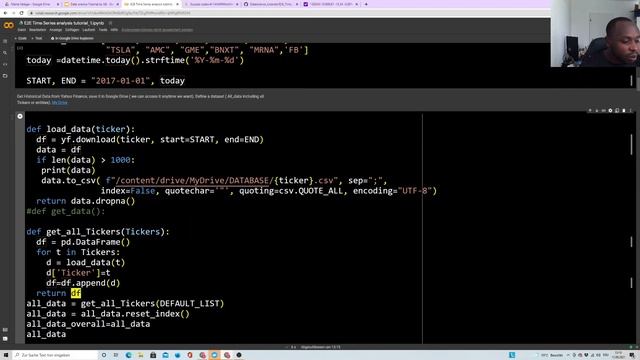Open editor settings gear for cell
640x360 pixels.
click(610, 111)
